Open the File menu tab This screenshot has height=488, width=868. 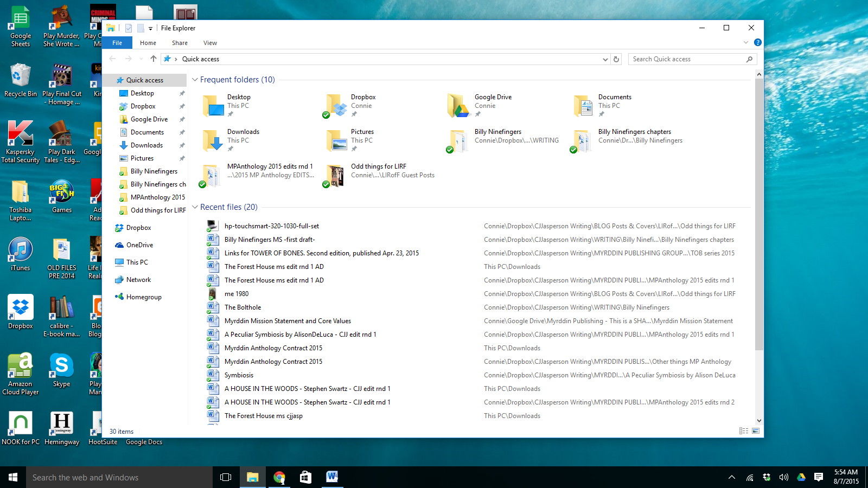117,43
